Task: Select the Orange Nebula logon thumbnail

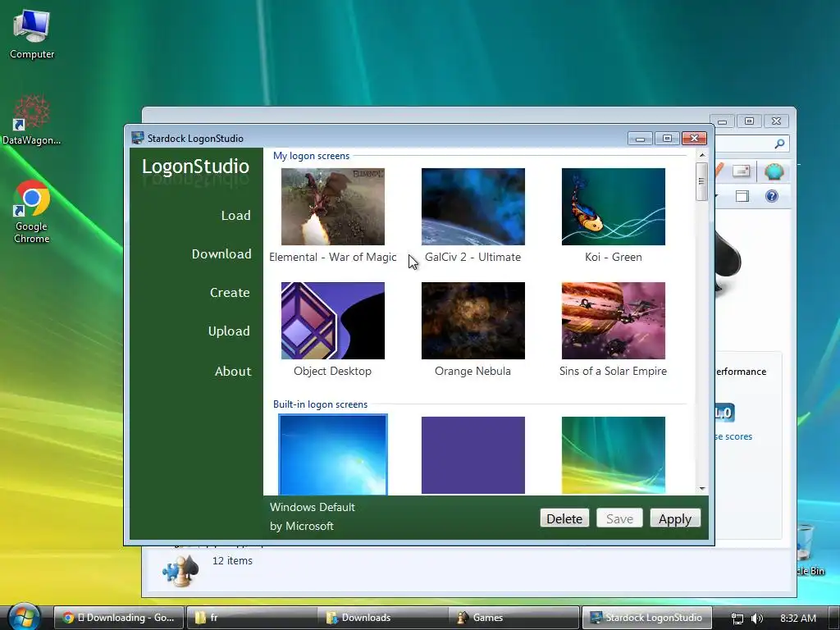Action: pyautogui.click(x=473, y=321)
